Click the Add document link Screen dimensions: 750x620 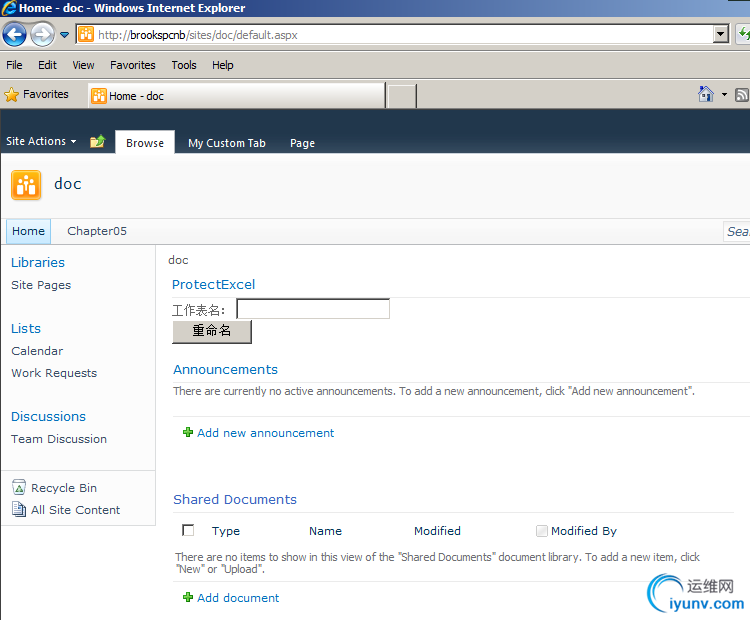[238, 598]
